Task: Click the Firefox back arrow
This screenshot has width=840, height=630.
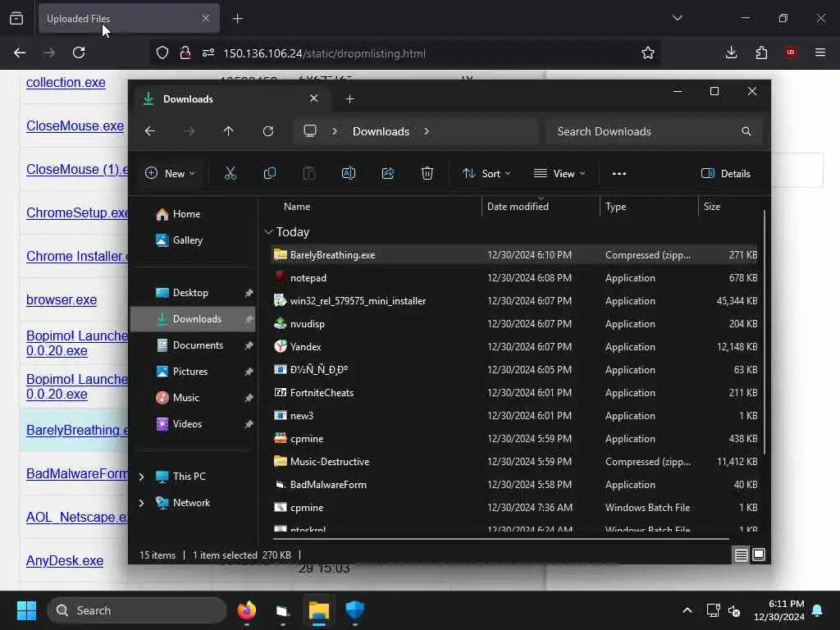Action: 20,52
